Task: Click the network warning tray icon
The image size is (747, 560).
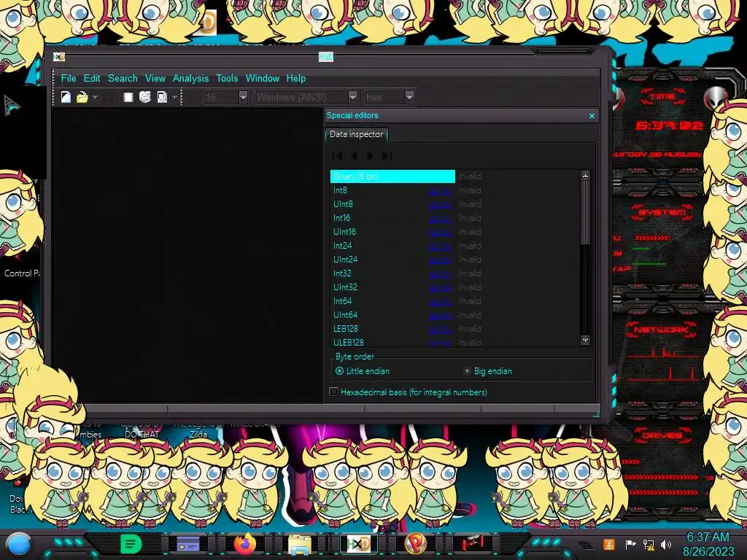Action: 649,544
